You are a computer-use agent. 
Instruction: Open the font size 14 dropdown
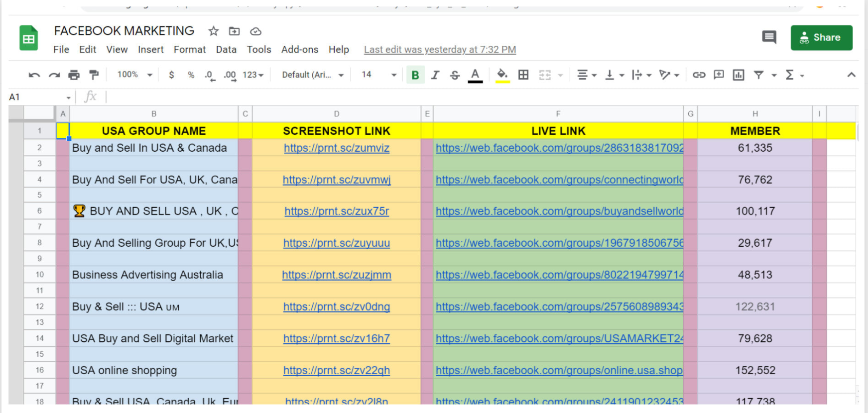378,75
